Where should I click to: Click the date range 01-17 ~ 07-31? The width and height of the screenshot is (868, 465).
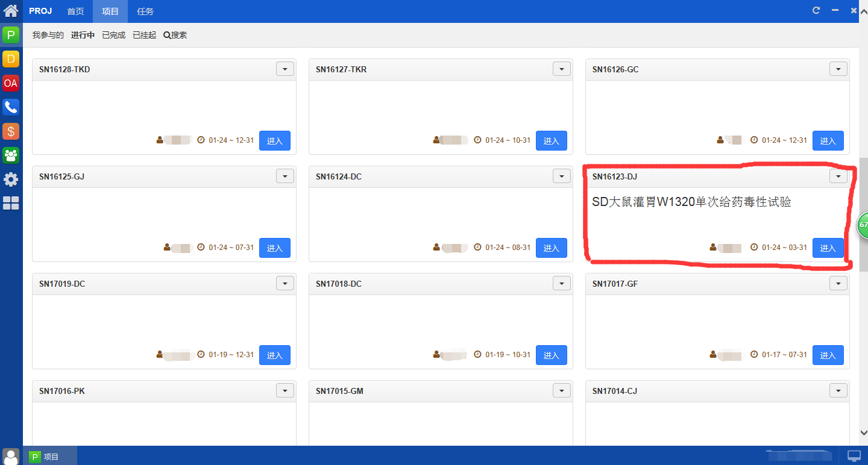[784, 355]
